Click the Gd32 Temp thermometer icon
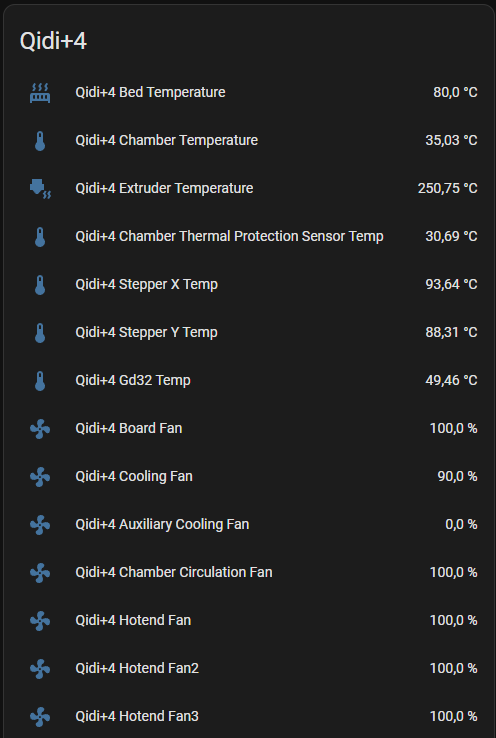The width and height of the screenshot is (496, 738). (x=40, y=381)
